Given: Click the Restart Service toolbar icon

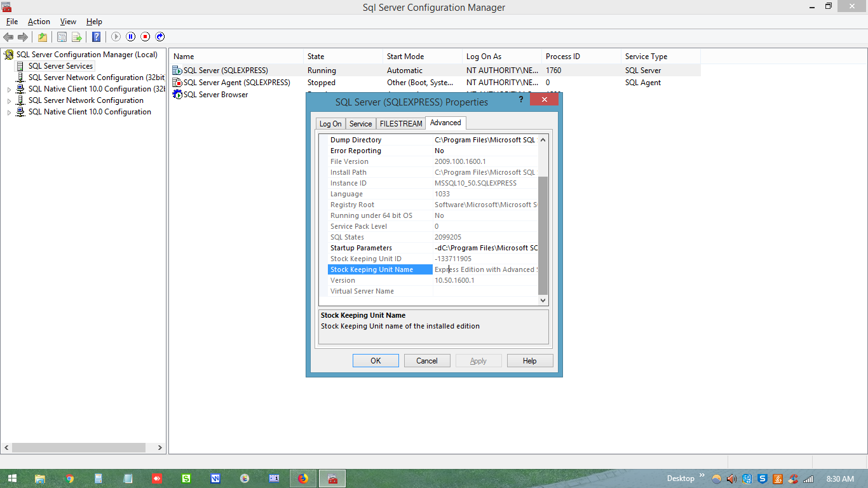Looking at the screenshot, I should pyautogui.click(x=160, y=37).
